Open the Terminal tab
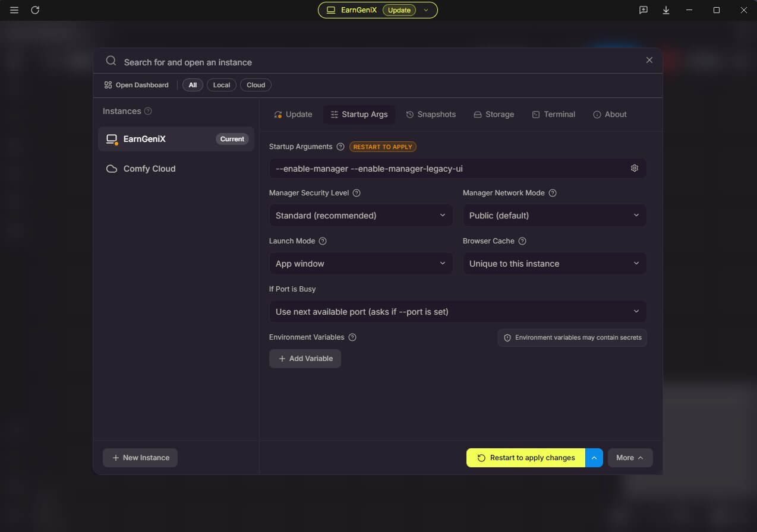Viewport: 757px width, 532px height. [x=553, y=115]
